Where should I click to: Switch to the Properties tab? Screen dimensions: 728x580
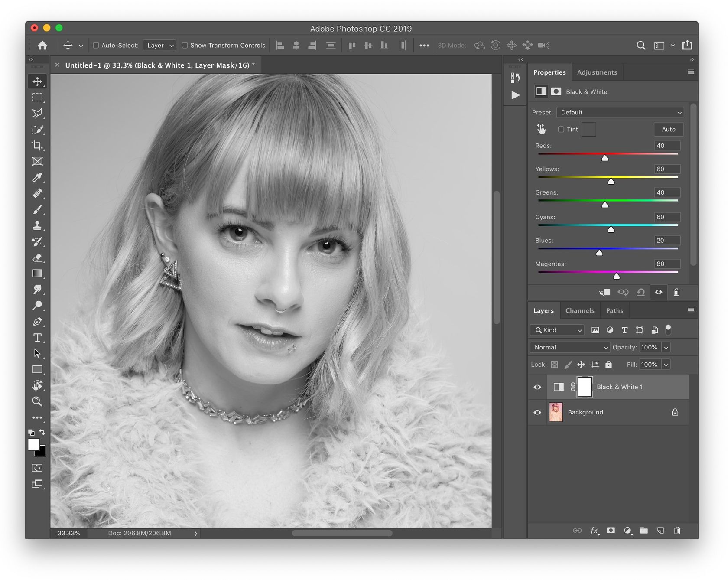tap(549, 72)
